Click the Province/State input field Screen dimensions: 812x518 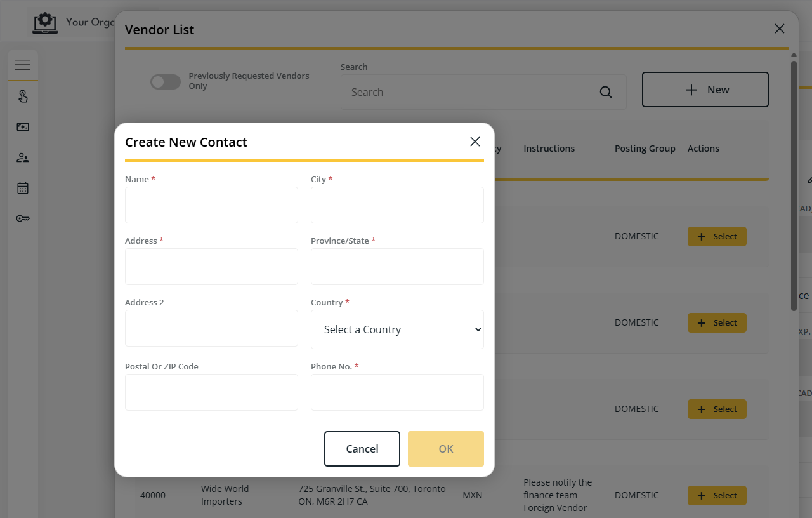(x=397, y=267)
